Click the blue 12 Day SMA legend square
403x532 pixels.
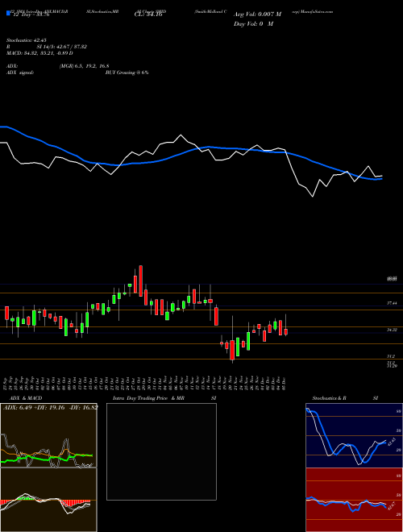[8, 13]
